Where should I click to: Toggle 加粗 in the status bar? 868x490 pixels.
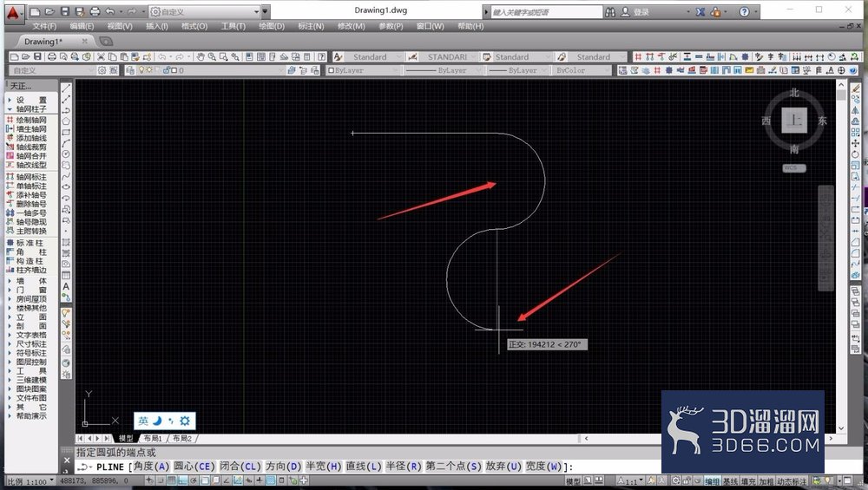766,481
